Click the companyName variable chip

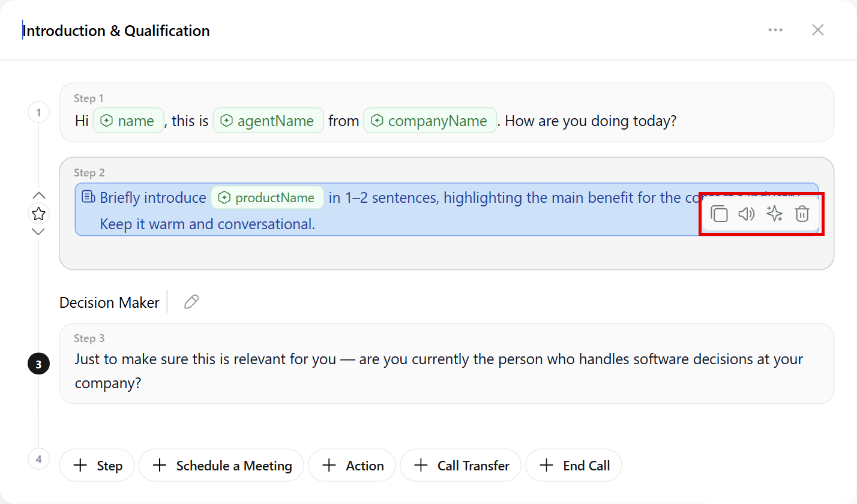(430, 121)
